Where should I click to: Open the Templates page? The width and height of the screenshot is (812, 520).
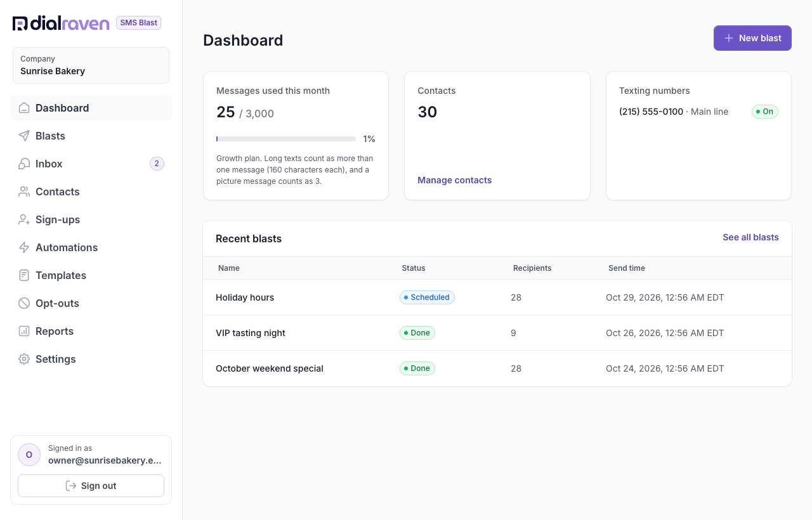pyautogui.click(x=91, y=275)
